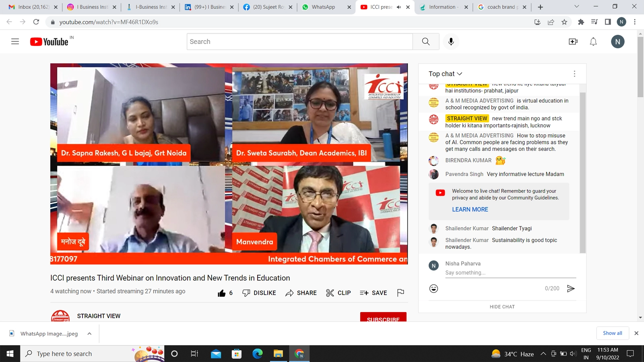Open the Windows Start menu
Image resolution: width=644 pixels, height=362 pixels.
click(10, 354)
